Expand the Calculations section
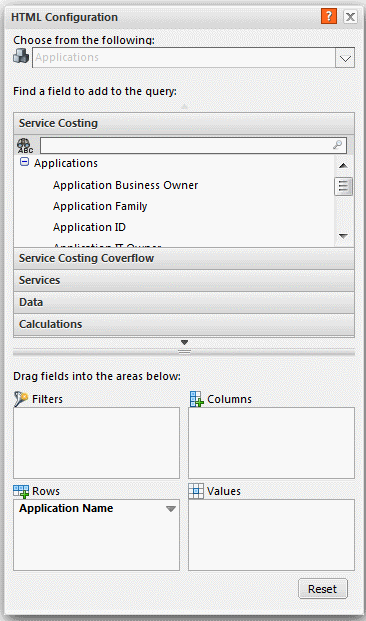The height and width of the screenshot is (621, 366). (184, 324)
